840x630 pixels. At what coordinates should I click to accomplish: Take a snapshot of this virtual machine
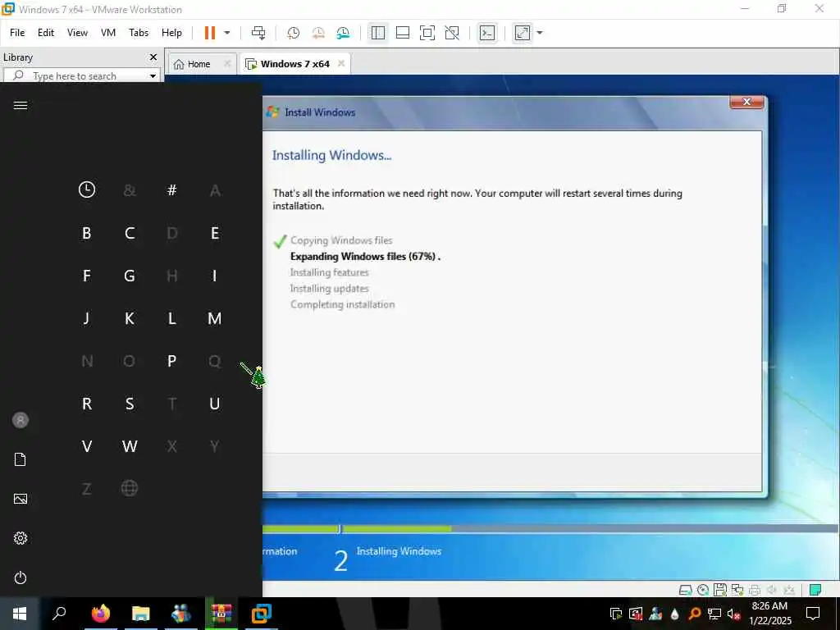tap(293, 33)
